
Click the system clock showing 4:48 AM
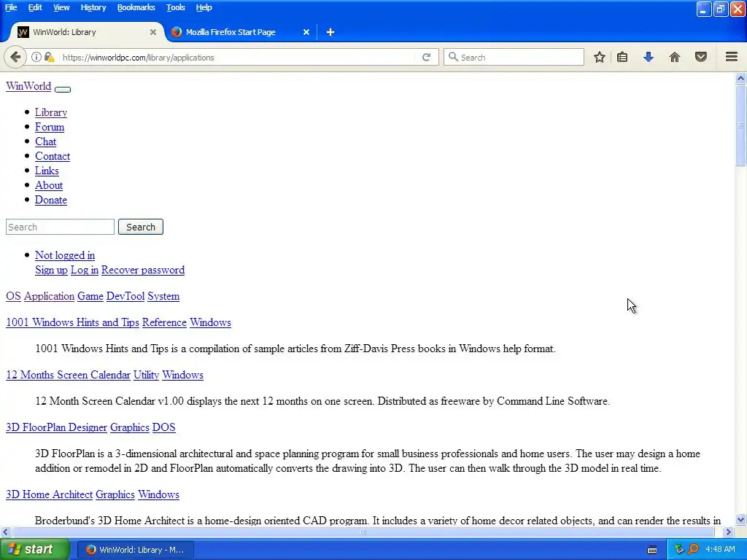click(720, 550)
